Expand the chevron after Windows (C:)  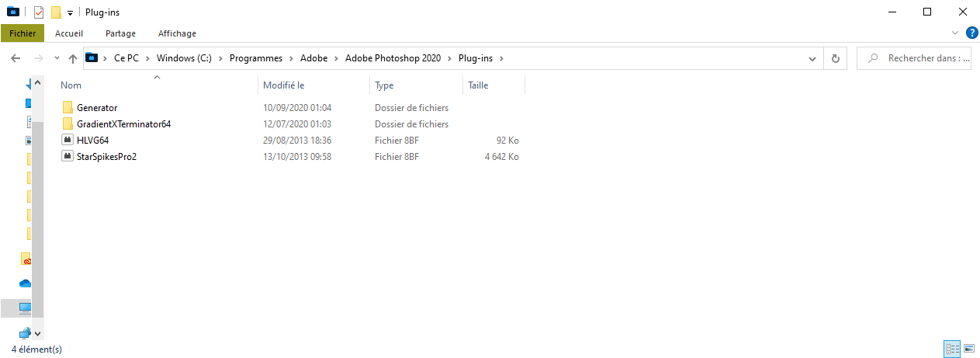click(220, 58)
